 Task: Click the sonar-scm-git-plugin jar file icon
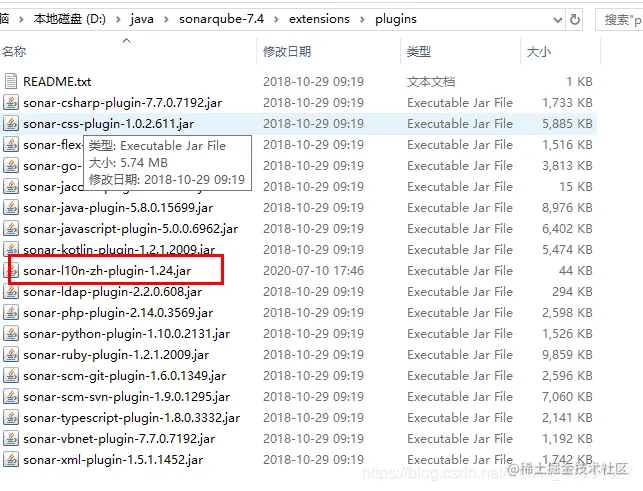coord(11,375)
